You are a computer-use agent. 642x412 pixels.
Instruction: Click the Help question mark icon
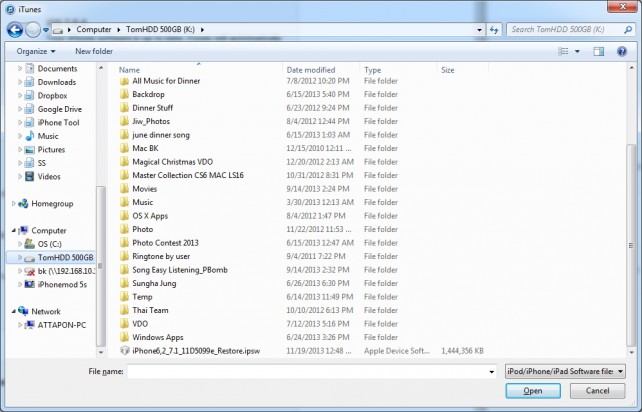click(x=622, y=51)
